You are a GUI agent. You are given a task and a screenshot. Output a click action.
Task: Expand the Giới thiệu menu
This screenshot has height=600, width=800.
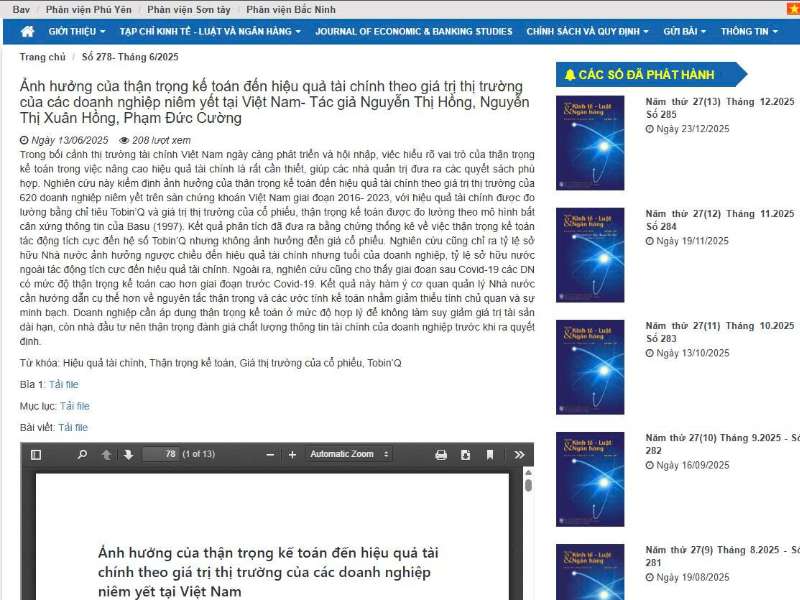click(79, 31)
